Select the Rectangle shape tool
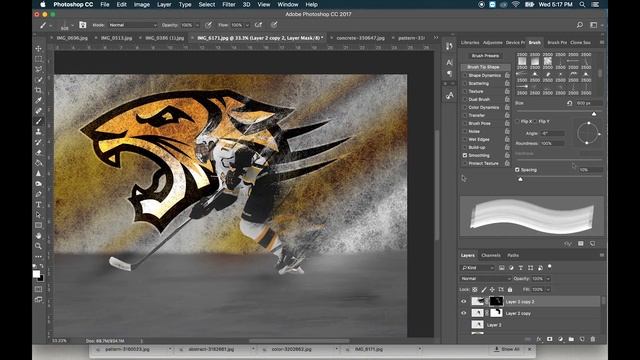This screenshot has width=640, height=360. click(38, 225)
